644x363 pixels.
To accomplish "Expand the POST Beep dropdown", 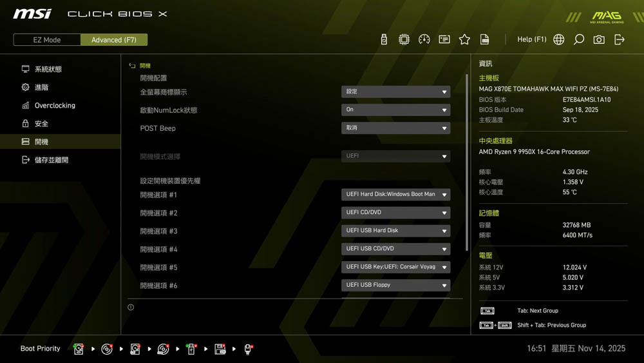I will click(395, 128).
